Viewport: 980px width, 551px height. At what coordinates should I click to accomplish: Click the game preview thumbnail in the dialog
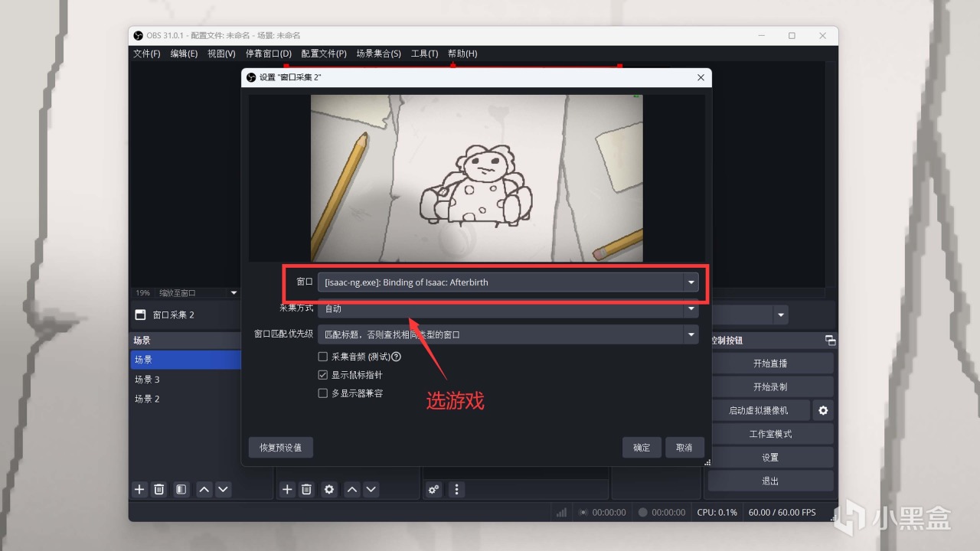point(476,178)
